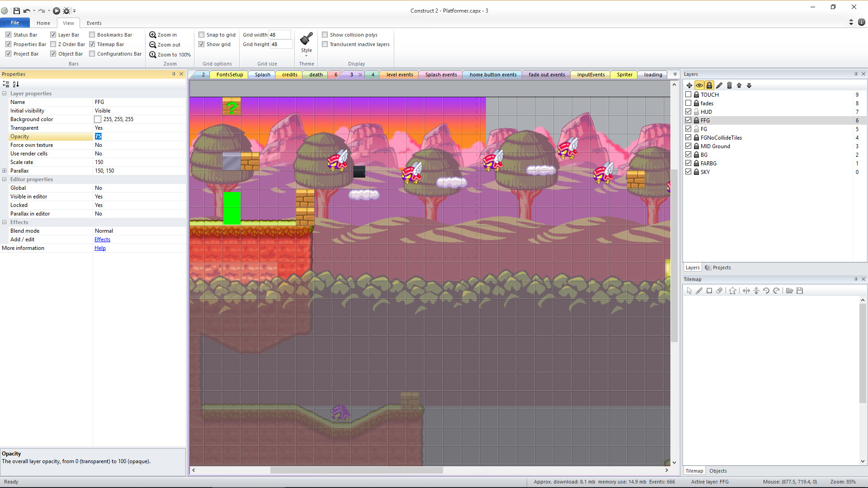Collapse the Effects section in Properties

tap(5, 222)
